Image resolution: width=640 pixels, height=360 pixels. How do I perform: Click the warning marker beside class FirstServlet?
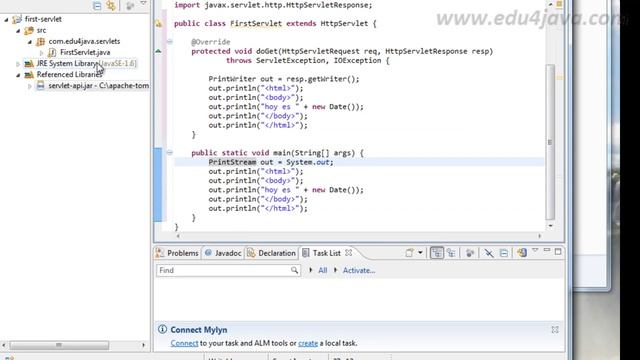pos(159,24)
